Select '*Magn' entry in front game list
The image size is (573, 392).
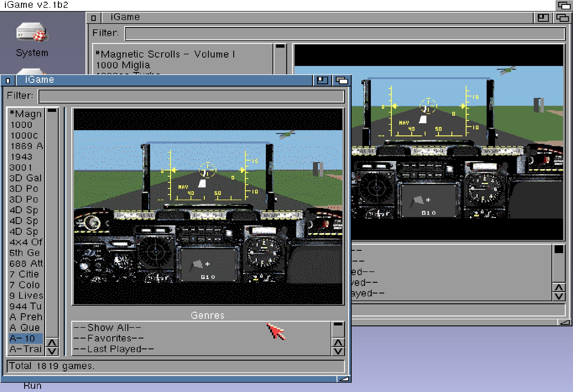(26, 114)
